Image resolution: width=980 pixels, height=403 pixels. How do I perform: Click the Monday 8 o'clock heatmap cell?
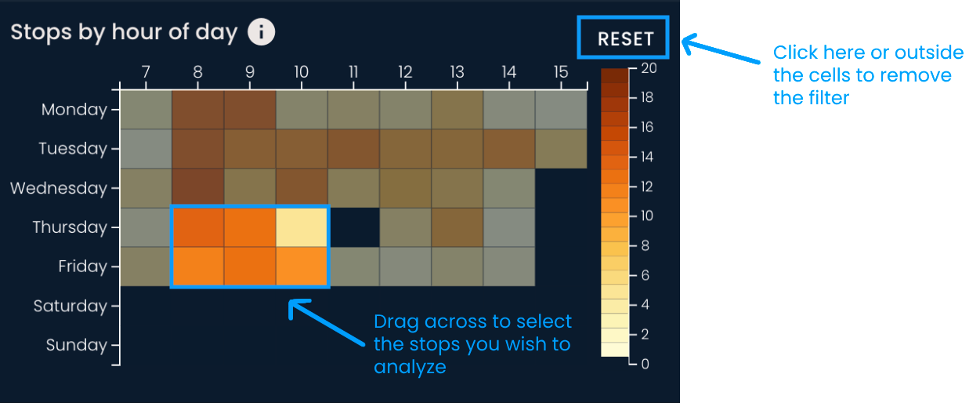pos(198,110)
